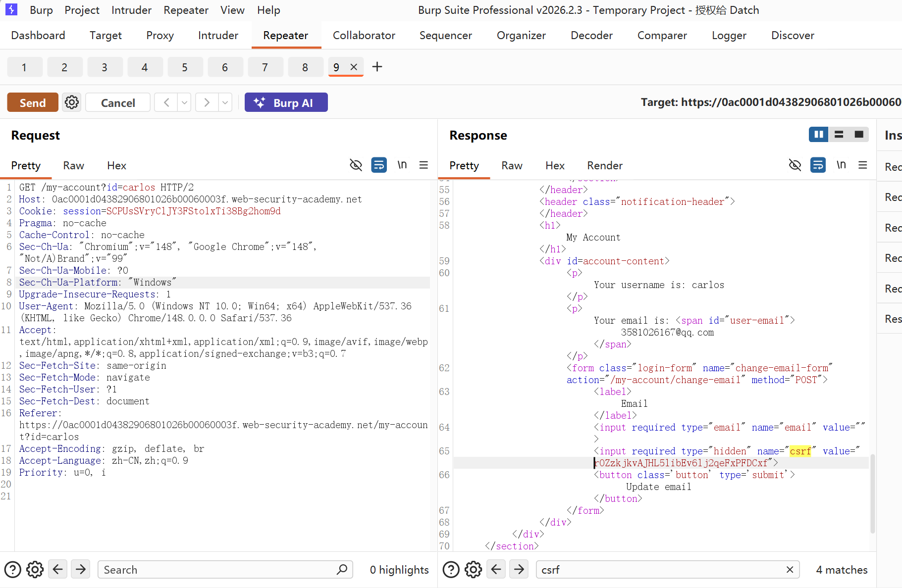Screen dimensions: 902x588
Task: Switch to Logger tab
Action: pos(729,35)
